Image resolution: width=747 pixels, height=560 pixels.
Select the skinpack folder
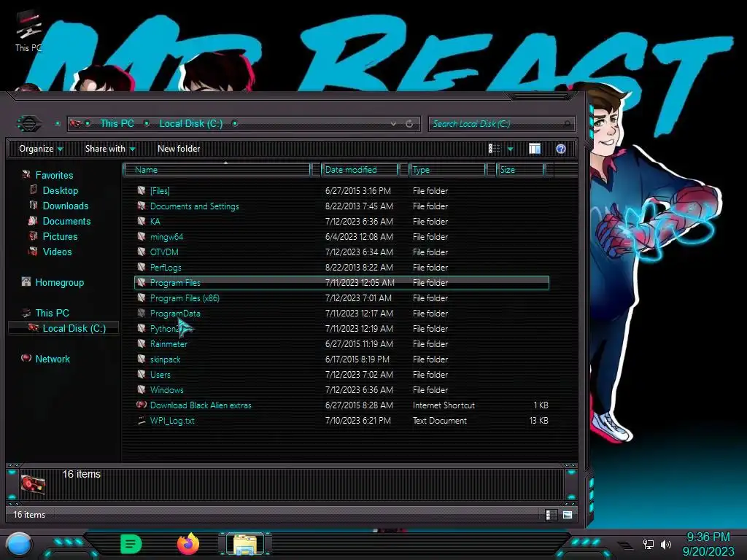(x=165, y=359)
